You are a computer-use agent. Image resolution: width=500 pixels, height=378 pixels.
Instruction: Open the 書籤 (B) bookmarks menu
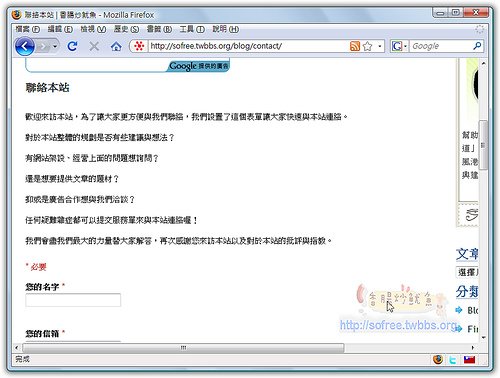(x=159, y=29)
